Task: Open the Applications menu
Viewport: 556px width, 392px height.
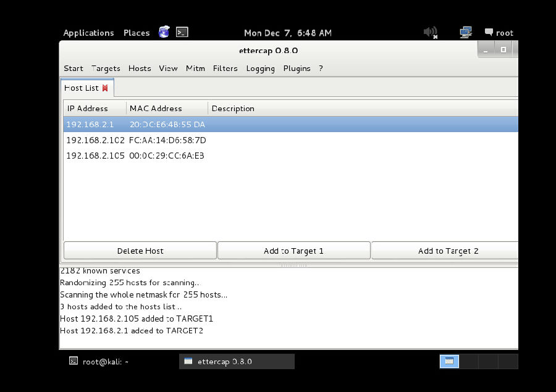Action: [x=88, y=33]
